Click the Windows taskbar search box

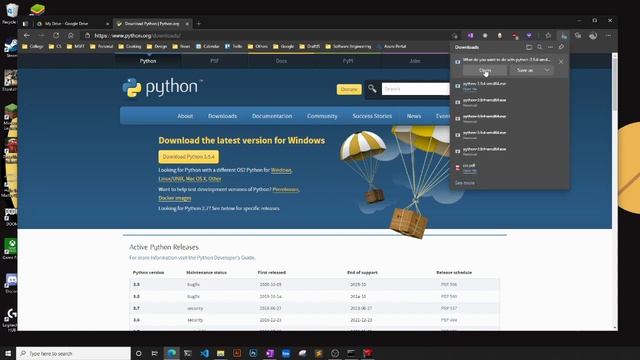(73, 353)
